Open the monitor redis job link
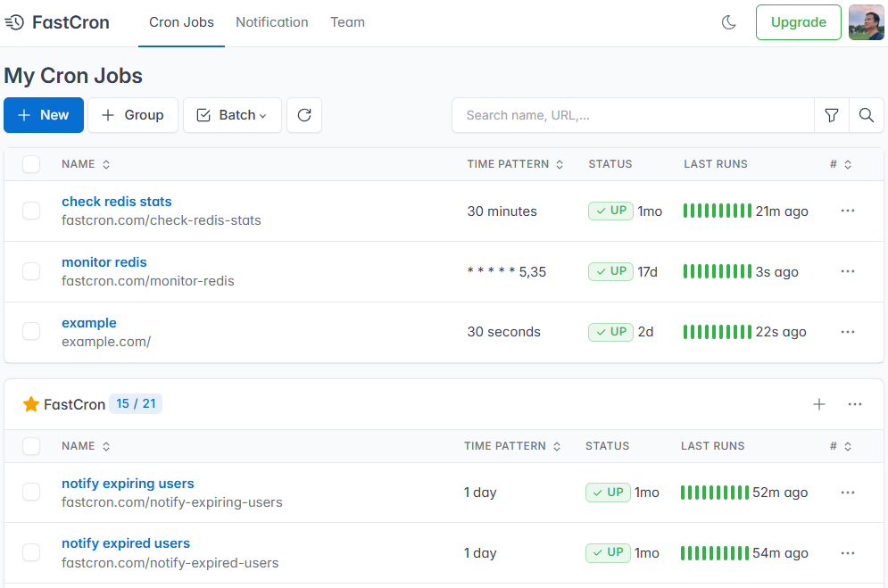 [x=104, y=262]
